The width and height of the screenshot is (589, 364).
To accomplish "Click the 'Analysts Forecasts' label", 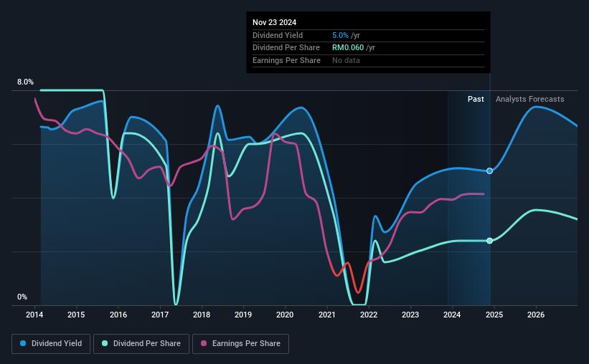I will [x=529, y=99].
